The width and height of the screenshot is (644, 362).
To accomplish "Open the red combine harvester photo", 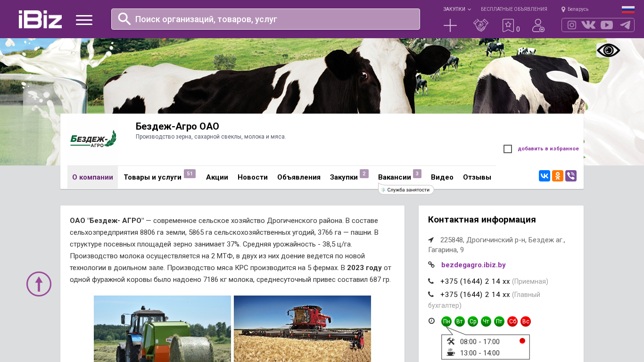I will point(302,329).
